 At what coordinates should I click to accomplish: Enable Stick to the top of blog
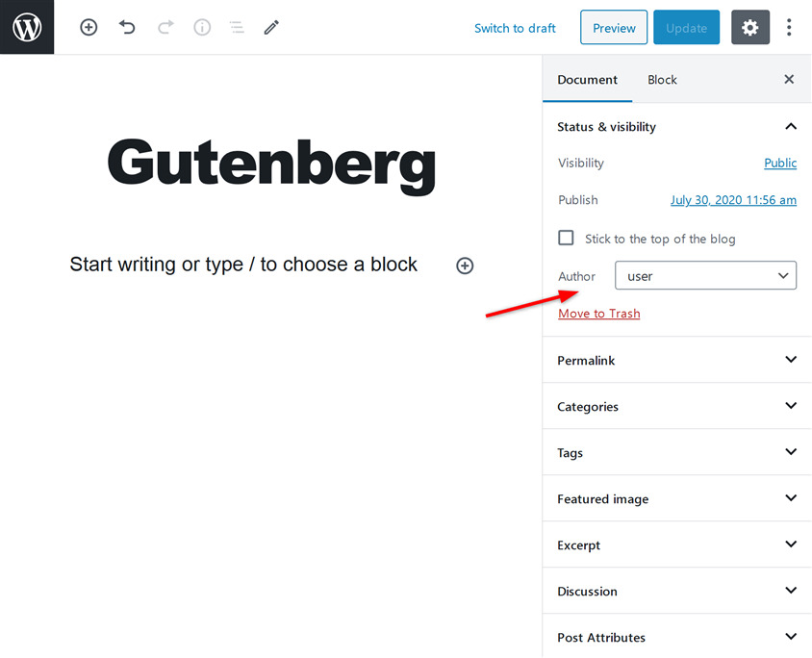pyautogui.click(x=566, y=238)
